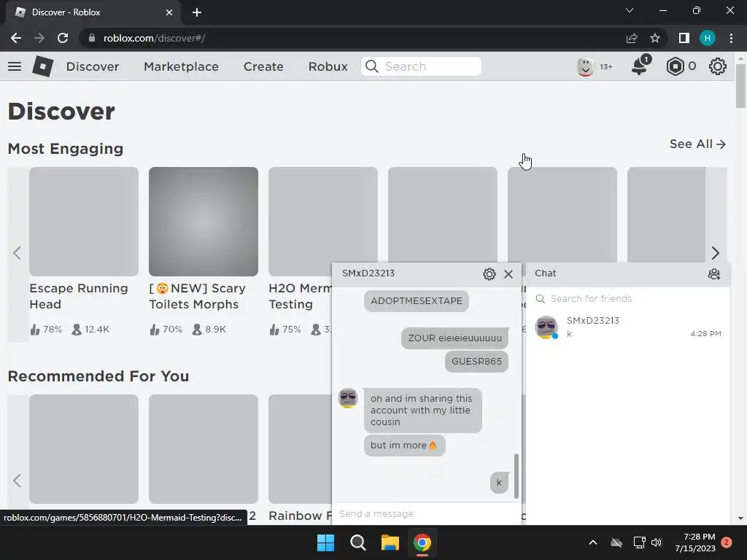The image size is (747, 560).
Task: Advance Most Engaging carousel right
Action: [715, 253]
